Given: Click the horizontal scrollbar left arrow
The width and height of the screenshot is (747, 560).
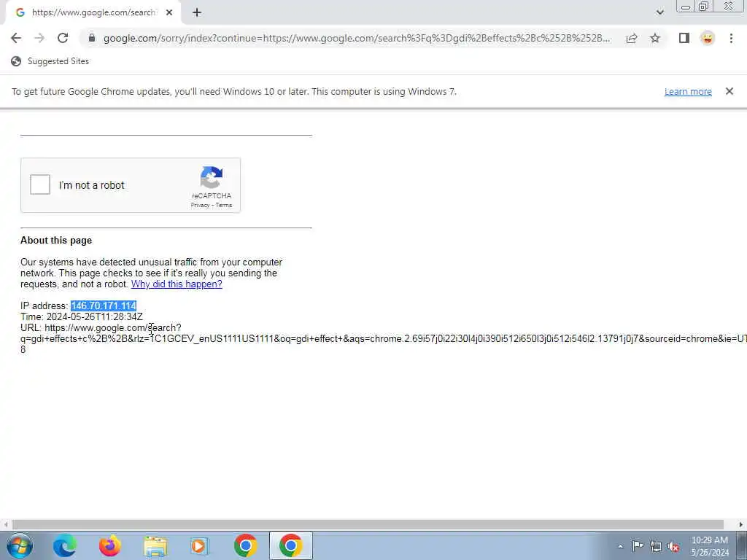Looking at the screenshot, I should [5, 525].
